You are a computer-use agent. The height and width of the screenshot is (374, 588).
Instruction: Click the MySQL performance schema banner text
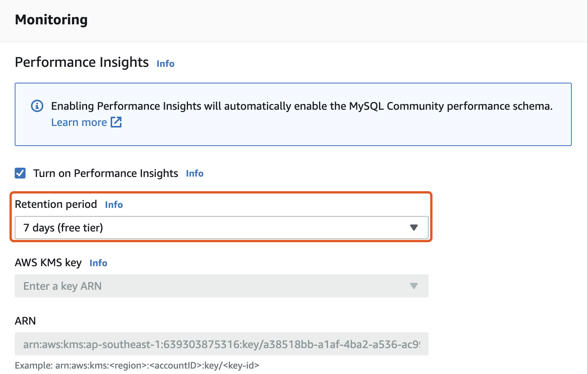(x=302, y=106)
